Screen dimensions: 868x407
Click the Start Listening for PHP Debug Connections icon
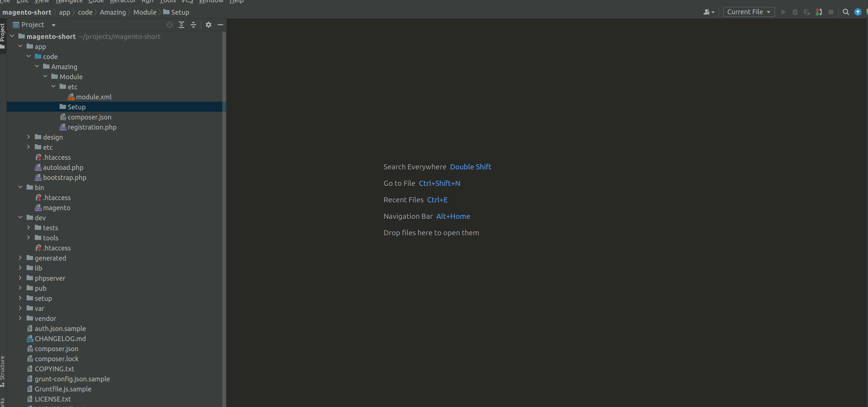click(x=819, y=12)
